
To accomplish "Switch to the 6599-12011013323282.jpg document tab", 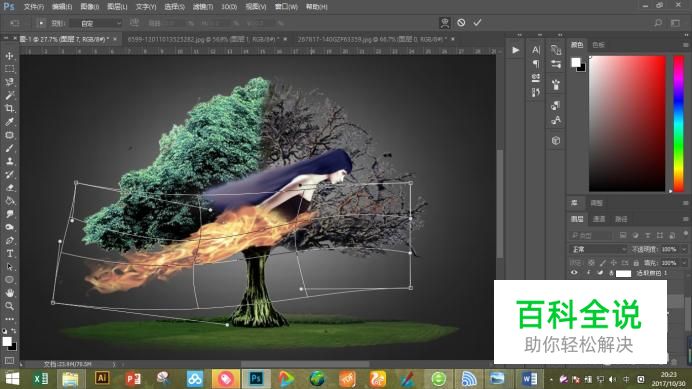I will tap(203, 39).
